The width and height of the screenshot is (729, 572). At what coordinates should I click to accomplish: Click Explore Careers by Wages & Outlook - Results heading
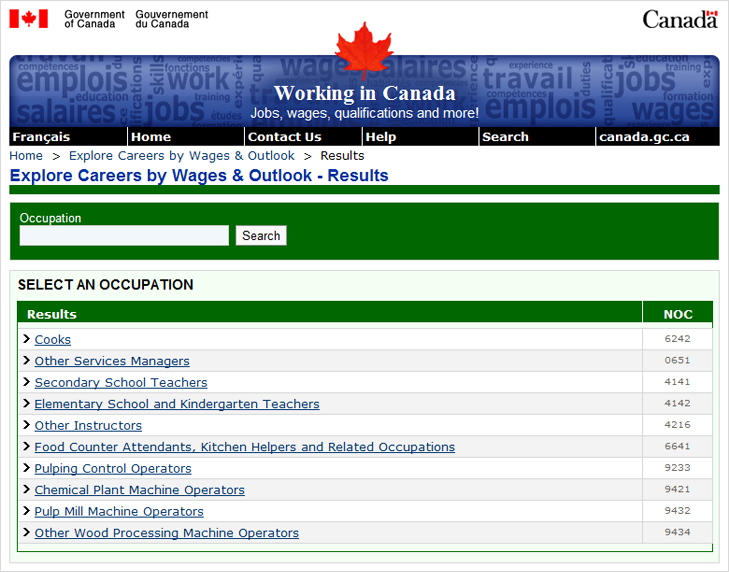[x=199, y=175]
